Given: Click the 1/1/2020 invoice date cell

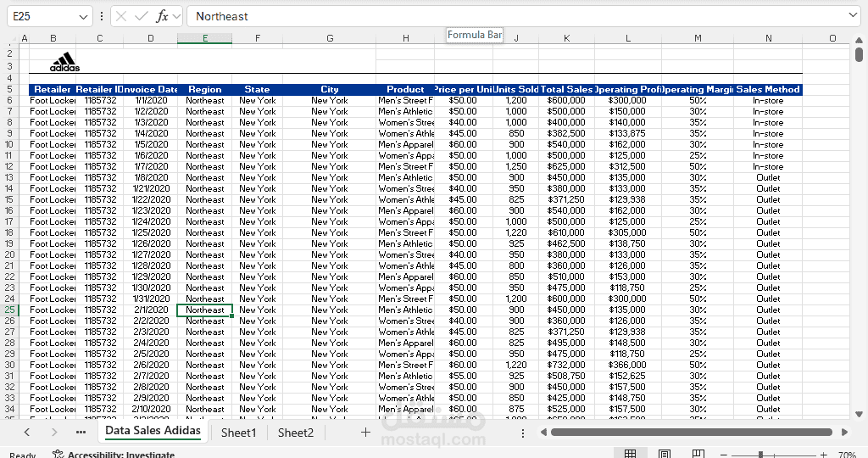Looking at the screenshot, I should click(x=151, y=101).
